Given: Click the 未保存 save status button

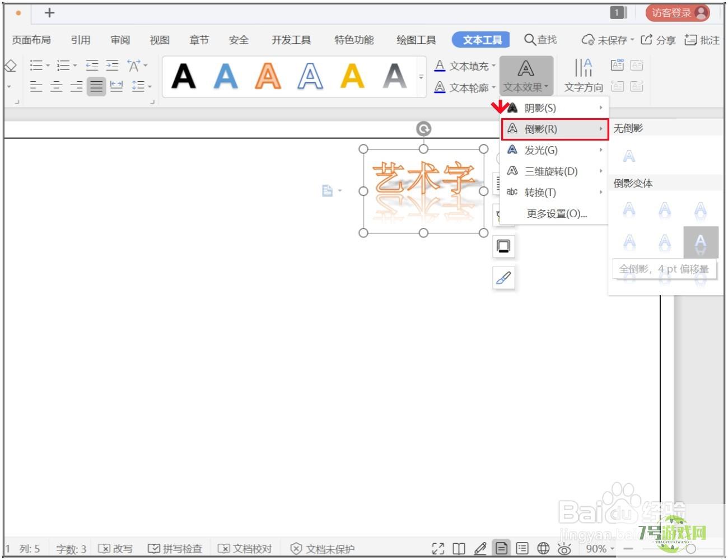Looking at the screenshot, I should [x=607, y=40].
